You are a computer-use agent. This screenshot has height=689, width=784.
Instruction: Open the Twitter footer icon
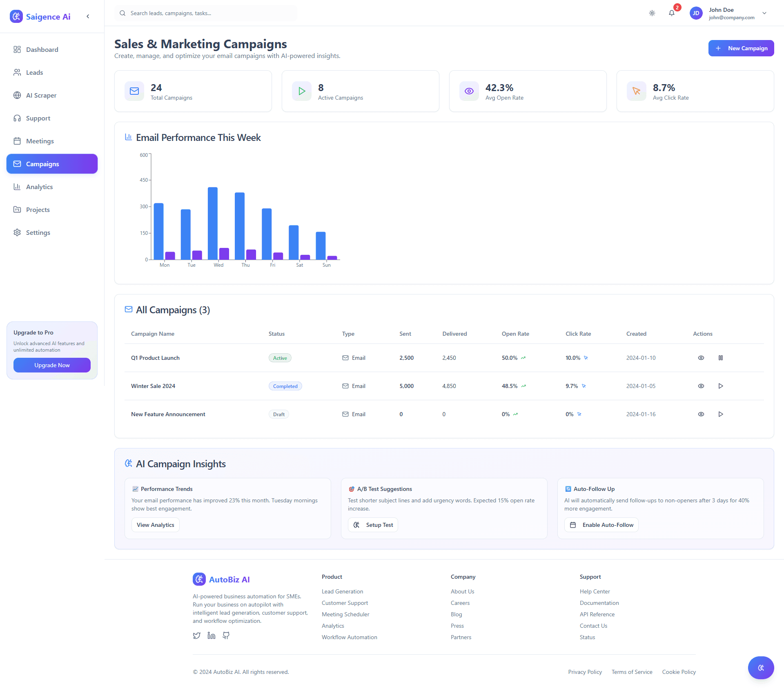(x=197, y=635)
